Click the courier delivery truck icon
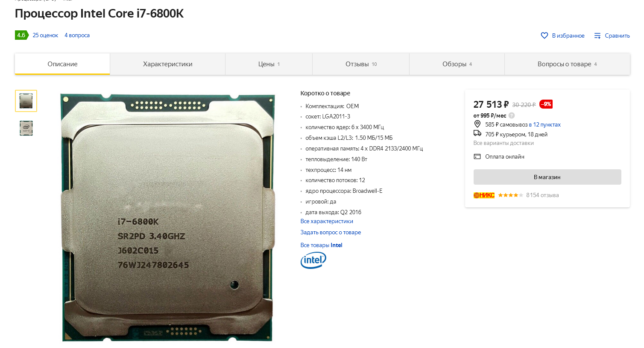 [x=477, y=134]
